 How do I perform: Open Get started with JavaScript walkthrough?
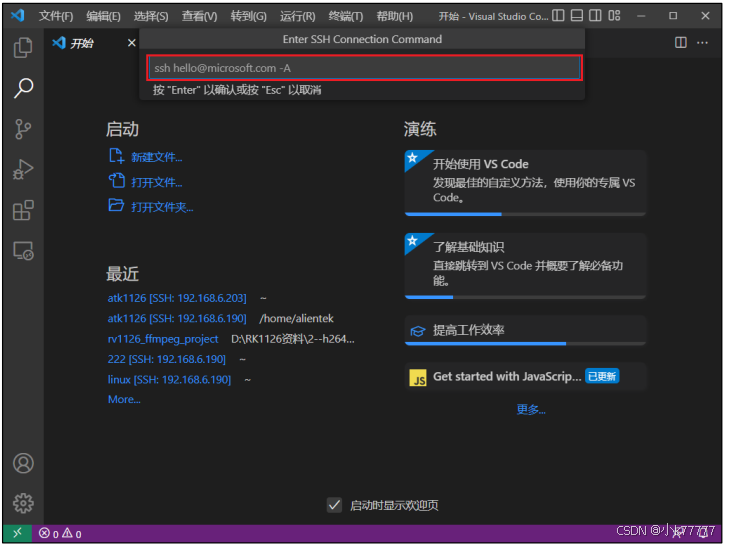click(x=525, y=377)
